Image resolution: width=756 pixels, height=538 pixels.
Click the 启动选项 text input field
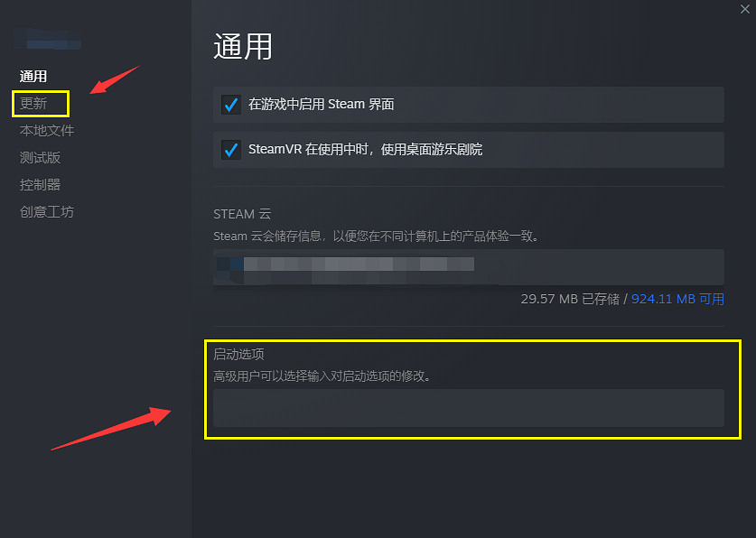point(469,408)
